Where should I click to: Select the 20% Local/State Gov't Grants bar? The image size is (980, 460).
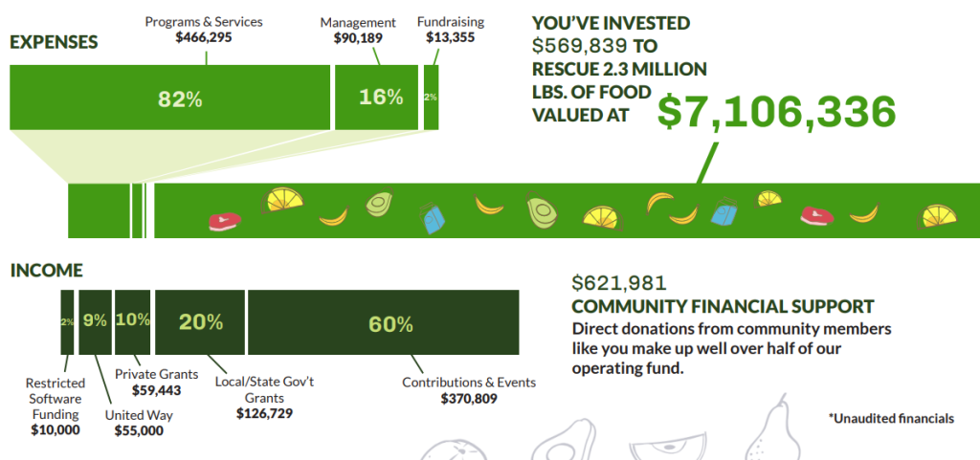pyautogui.click(x=199, y=323)
